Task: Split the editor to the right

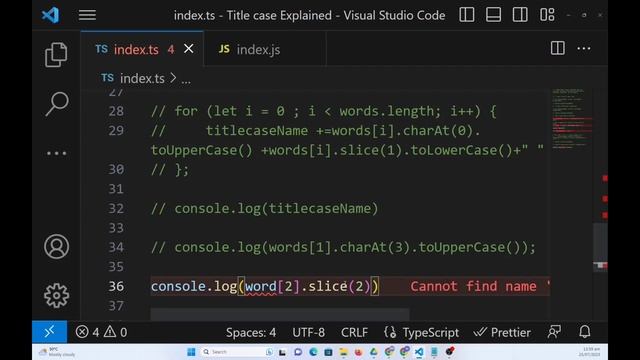Action: 558,48
